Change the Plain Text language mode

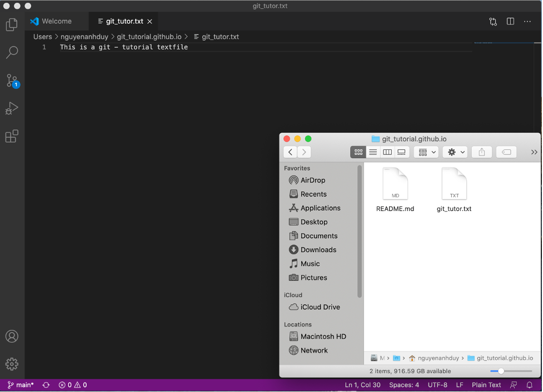(486, 385)
